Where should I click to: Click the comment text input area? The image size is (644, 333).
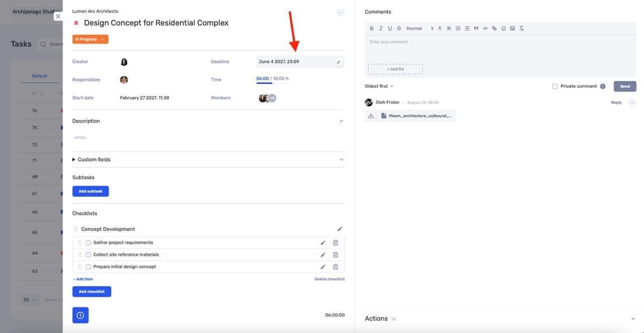[x=501, y=48]
